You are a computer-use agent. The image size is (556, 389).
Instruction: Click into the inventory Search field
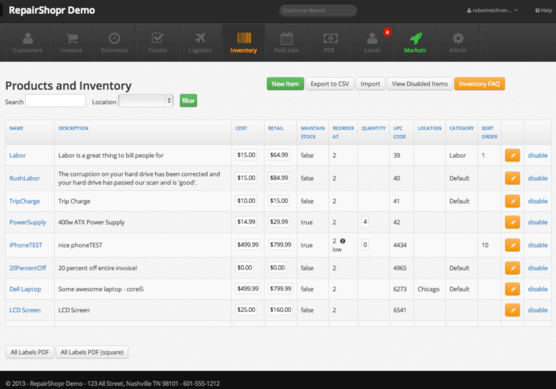(x=56, y=101)
